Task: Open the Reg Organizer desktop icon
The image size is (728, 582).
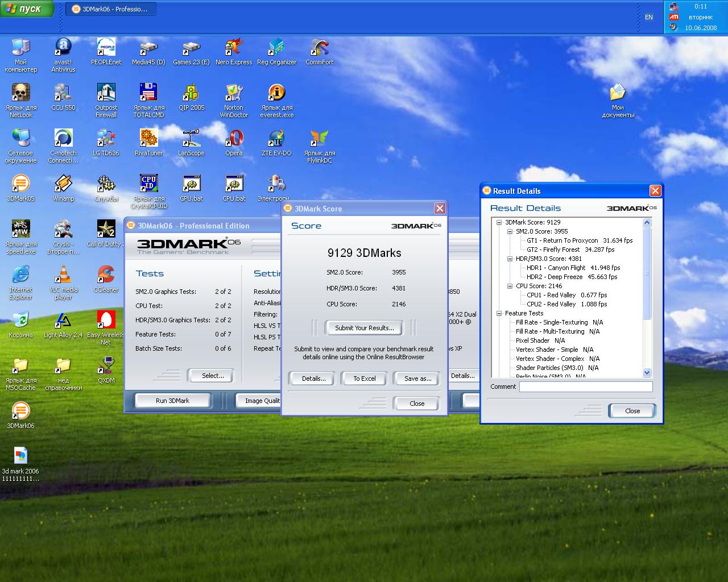Action: click(277, 52)
